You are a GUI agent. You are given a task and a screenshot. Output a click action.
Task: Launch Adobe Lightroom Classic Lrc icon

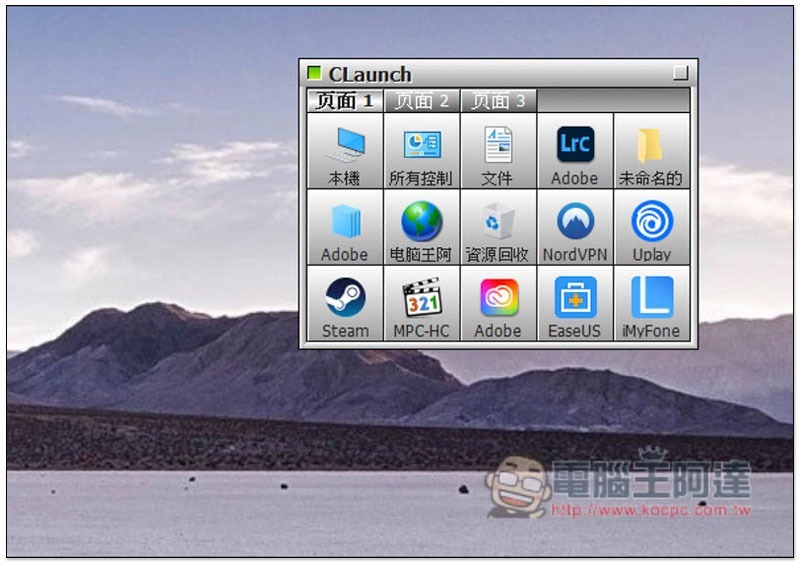tap(575, 151)
